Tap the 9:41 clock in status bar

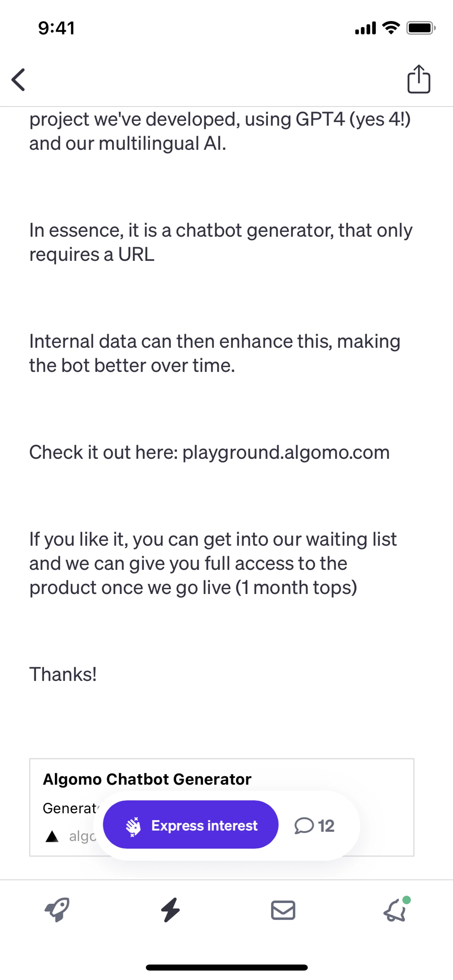[x=56, y=28]
